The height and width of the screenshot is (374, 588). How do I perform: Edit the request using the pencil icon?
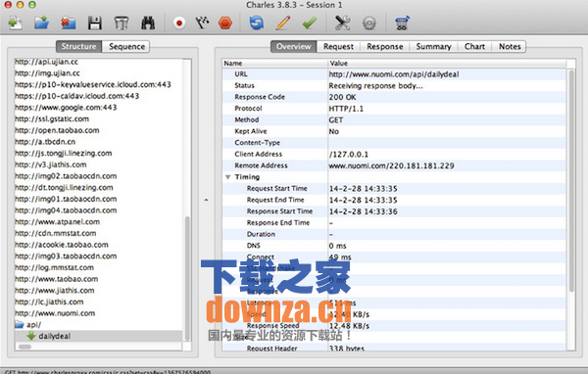pos(283,23)
